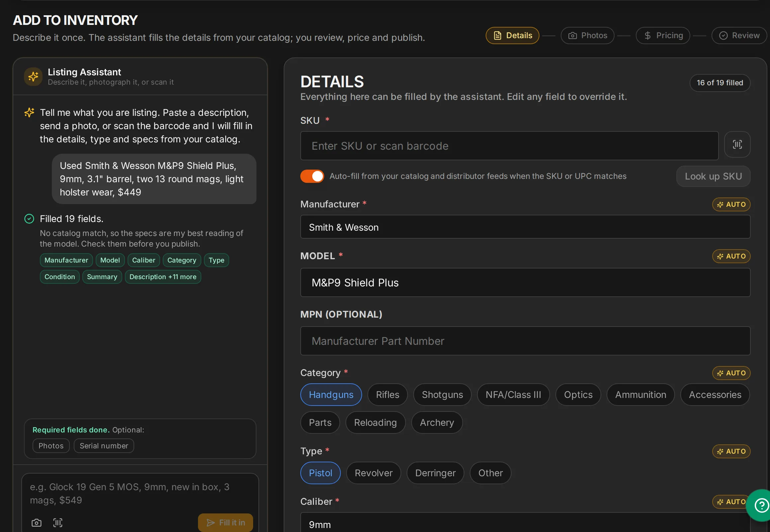
Task: Click the AUTO badge next to Manufacturer
Action: 731,204
